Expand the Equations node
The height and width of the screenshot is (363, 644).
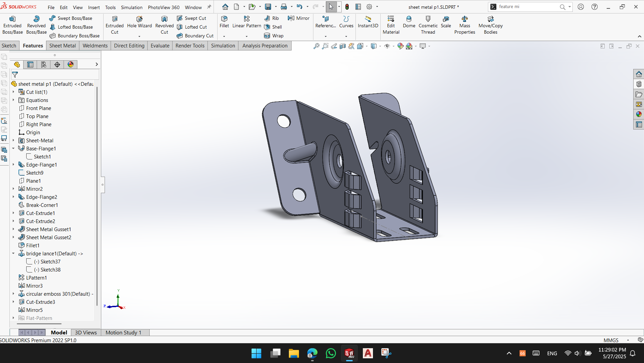tap(13, 100)
